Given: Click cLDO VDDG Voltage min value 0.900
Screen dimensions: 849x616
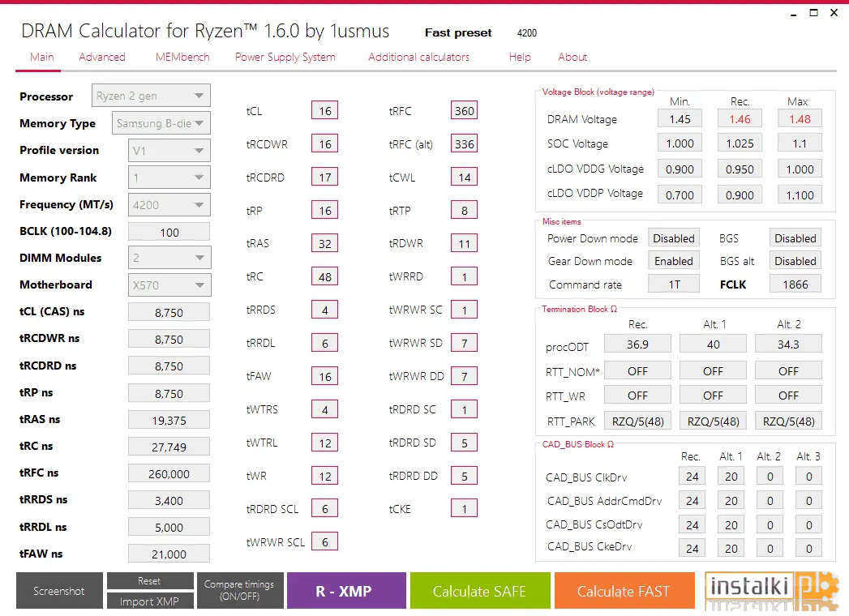Looking at the screenshot, I should 680,169.
